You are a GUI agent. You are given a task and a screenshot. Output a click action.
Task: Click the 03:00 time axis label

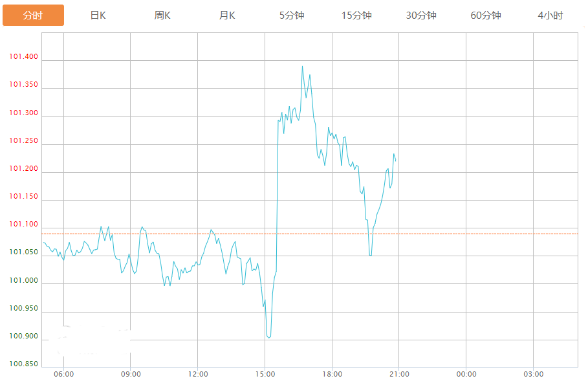(x=533, y=374)
